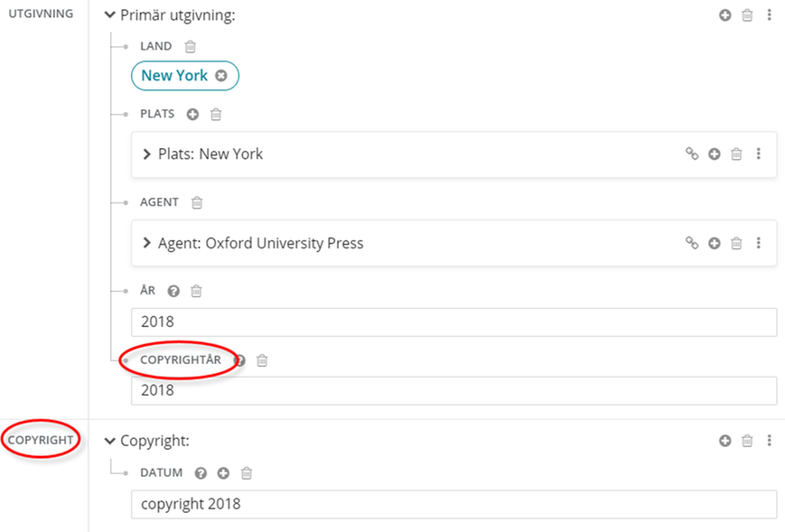Delete the AGENT field
This screenshot has width=785, height=532.
[x=195, y=201]
